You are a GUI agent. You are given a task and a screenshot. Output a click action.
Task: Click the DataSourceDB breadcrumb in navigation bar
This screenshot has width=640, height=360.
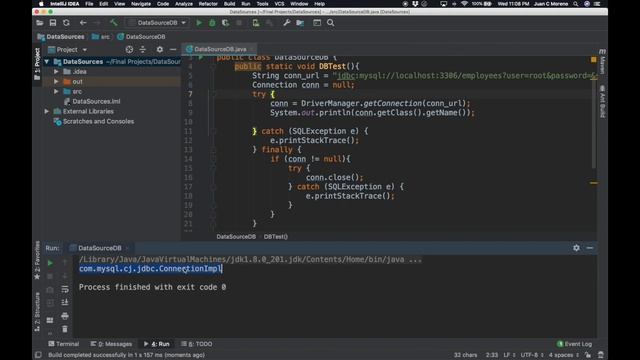(141, 37)
